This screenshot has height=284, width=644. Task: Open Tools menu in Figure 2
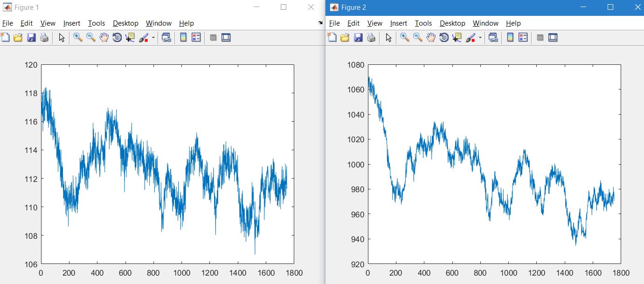pyautogui.click(x=423, y=23)
